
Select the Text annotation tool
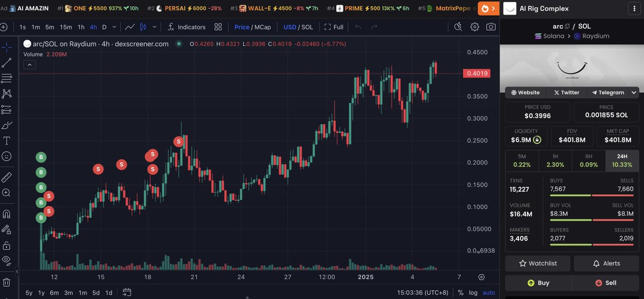[x=7, y=141]
